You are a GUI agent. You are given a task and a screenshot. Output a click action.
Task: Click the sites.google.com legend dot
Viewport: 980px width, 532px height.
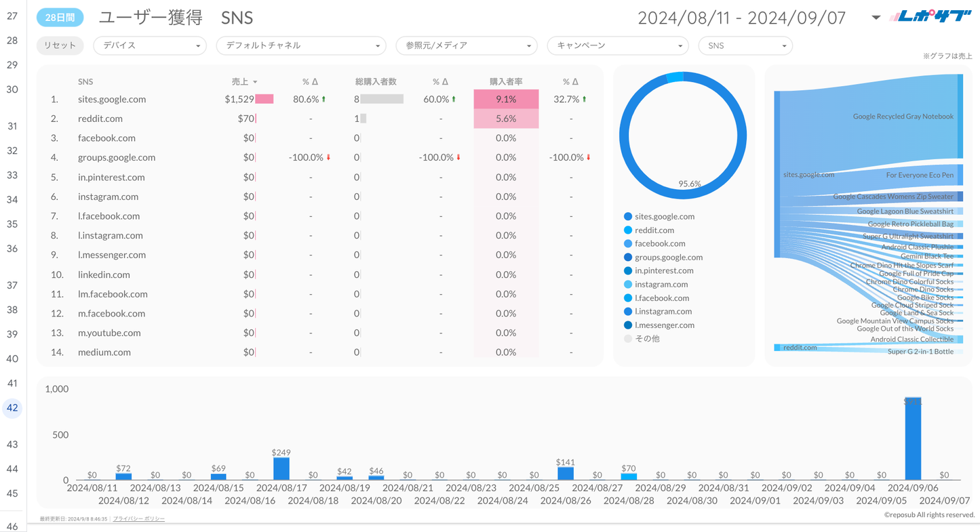[x=627, y=217]
